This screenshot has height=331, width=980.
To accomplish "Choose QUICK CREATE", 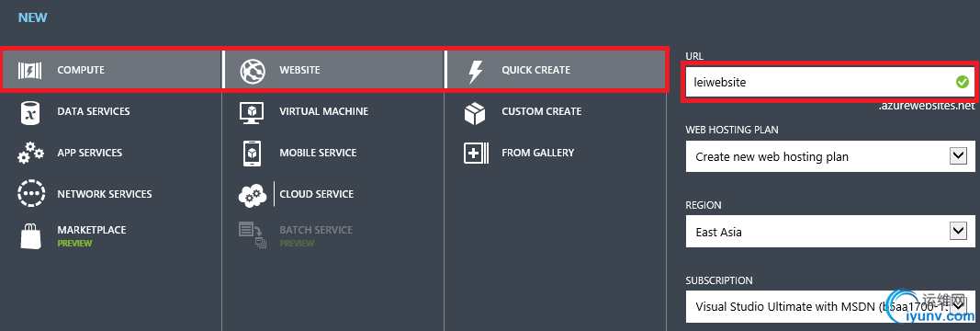I will 556,70.
